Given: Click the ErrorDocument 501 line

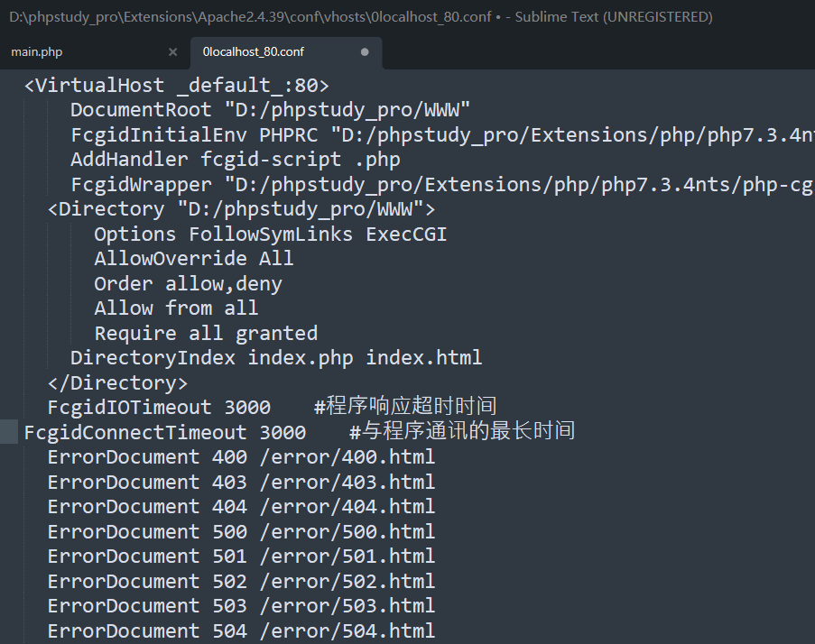Looking at the screenshot, I should [241, 557].
